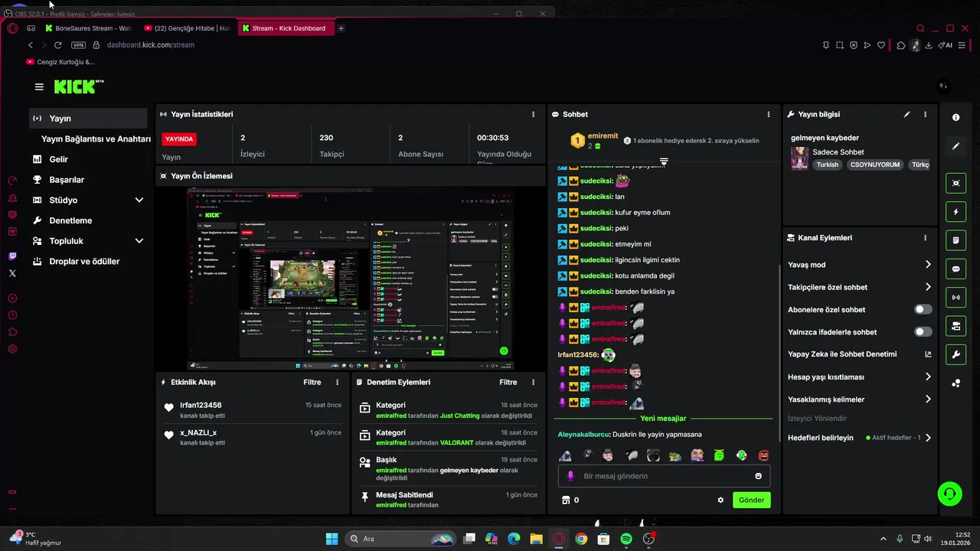980x551 pixels.
Task: Open the hamburger menu beside the Kick logo
Action: [x=39, y=86]
